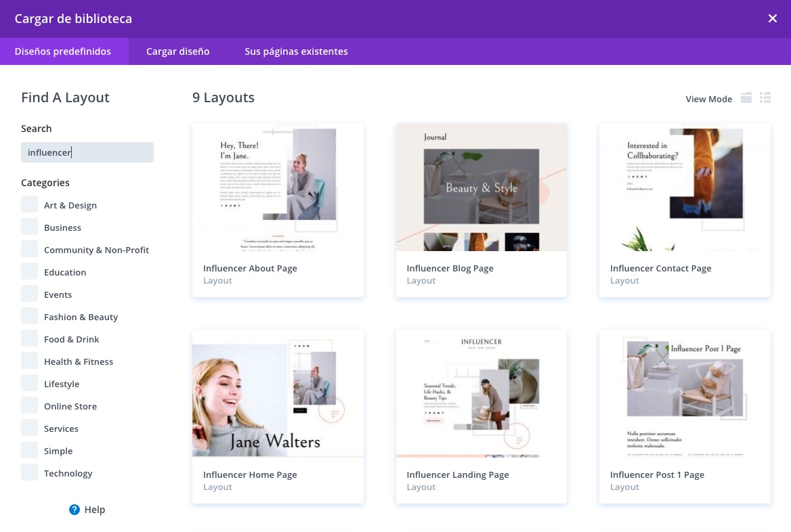Open the Influencer About Page thumbnail
The width and height of the screenshot is (791, 532).
pos(278,187)
